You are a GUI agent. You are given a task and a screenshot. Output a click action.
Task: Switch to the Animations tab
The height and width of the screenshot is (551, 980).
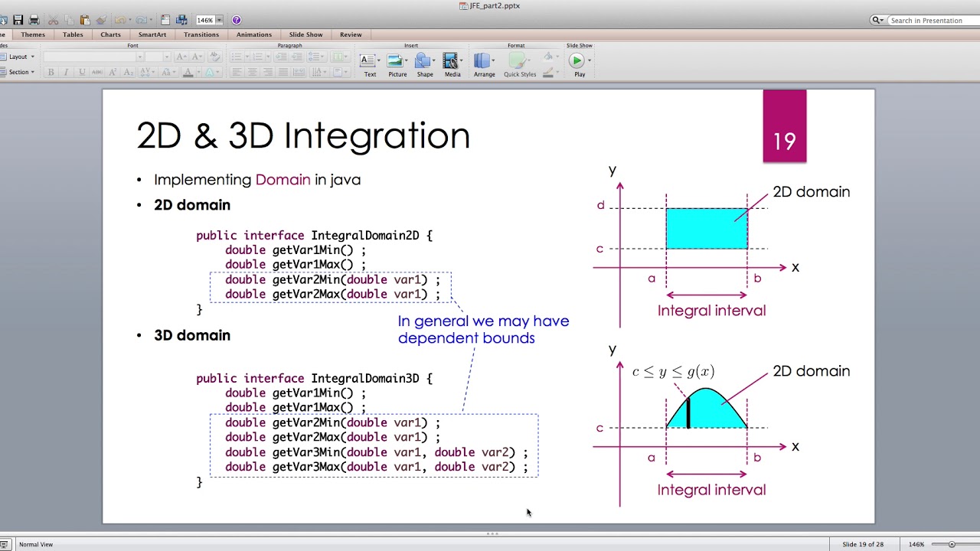(x=254, y=34)
